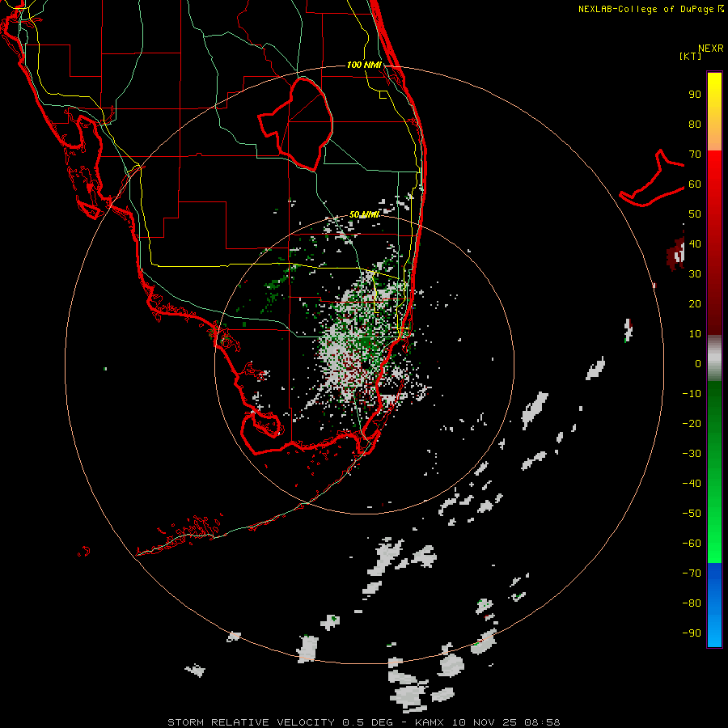Image resolution: width=728 pixels, height=728 pixels.
Task: Select the 50 value on velocity scale
Action: (x=695, y=214)
